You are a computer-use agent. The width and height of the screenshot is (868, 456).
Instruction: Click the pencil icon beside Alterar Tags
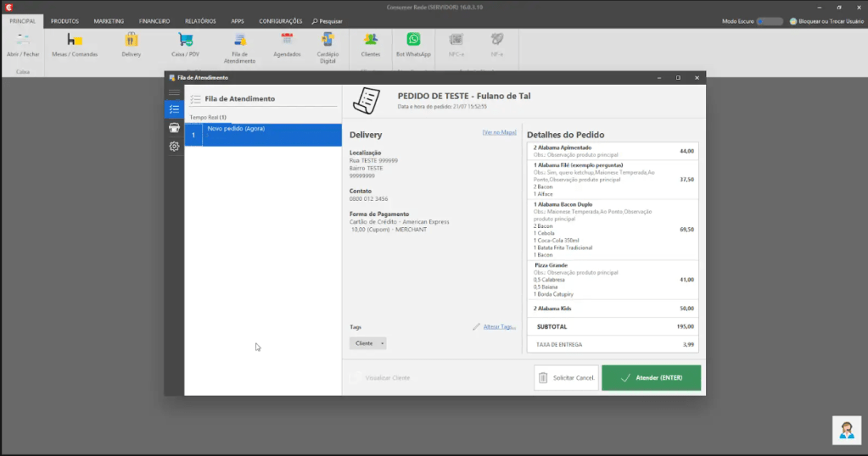[476, 326]
